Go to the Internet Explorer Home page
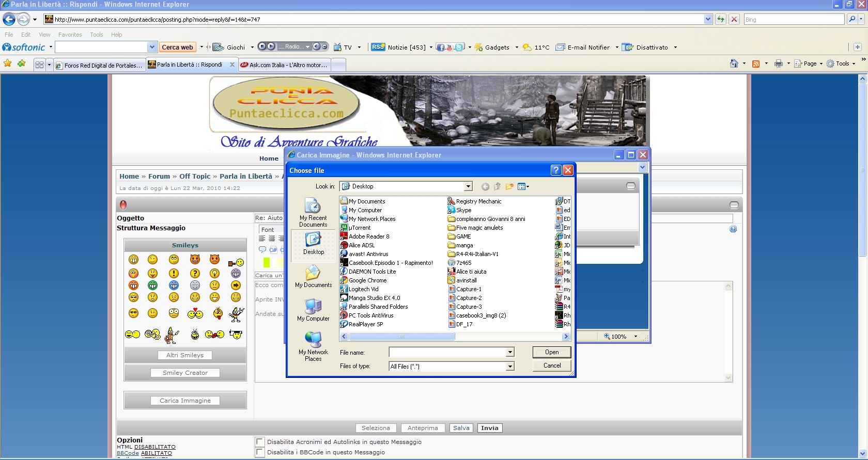868x460 pixels. (734, 64)
